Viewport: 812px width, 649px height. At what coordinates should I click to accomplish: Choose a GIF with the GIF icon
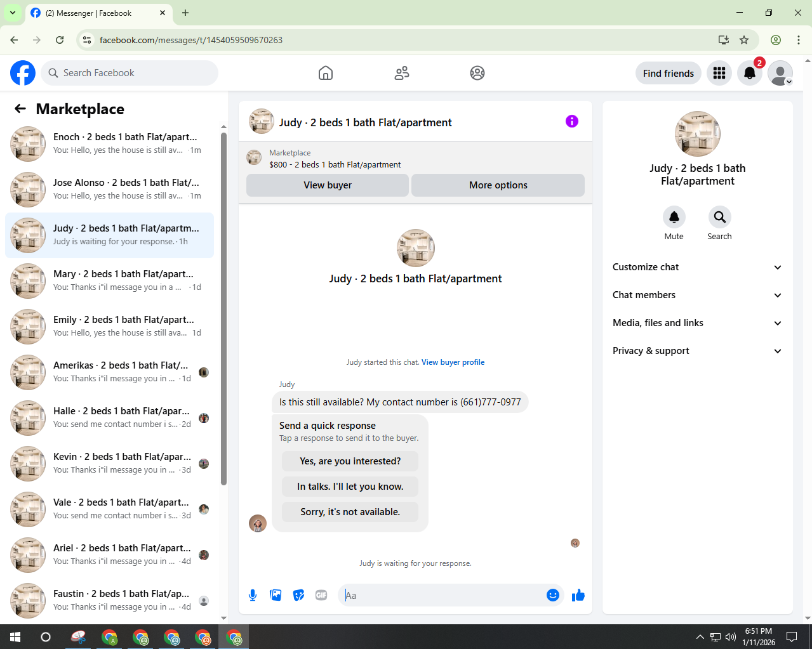[321, 595]
